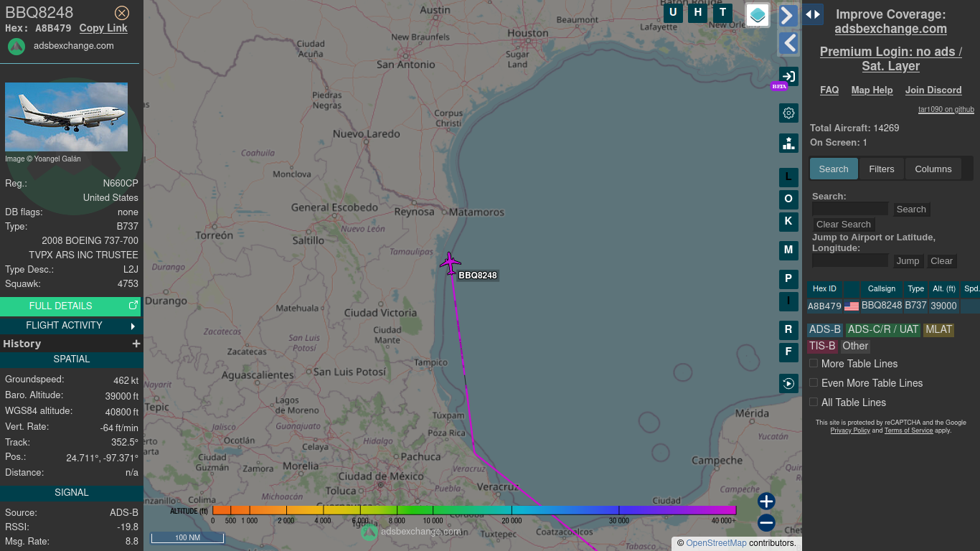Click the MLAT legend swatch

[938, 330]
